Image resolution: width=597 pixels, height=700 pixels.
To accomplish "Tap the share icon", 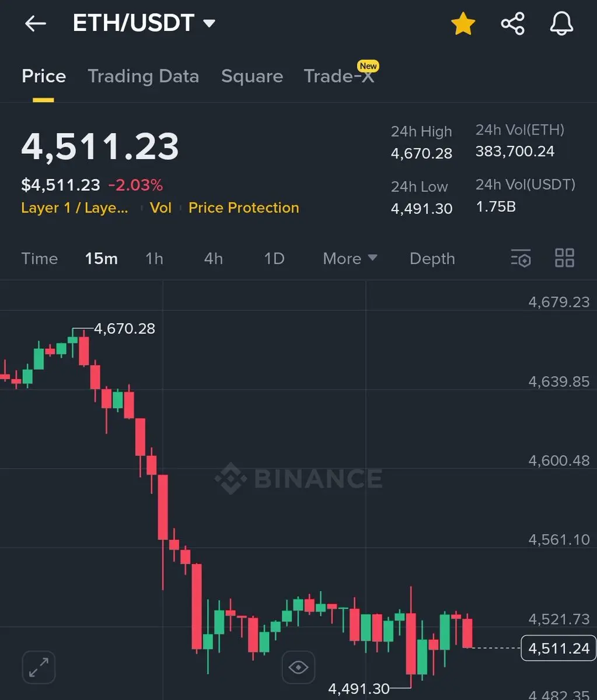I will tap(512, 24).
